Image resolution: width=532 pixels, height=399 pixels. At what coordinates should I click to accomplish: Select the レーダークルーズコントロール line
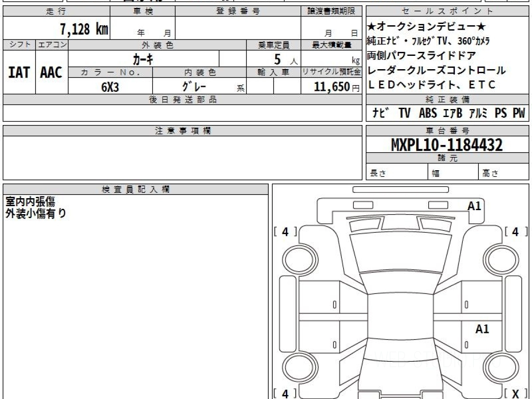(x=436, y=70)
